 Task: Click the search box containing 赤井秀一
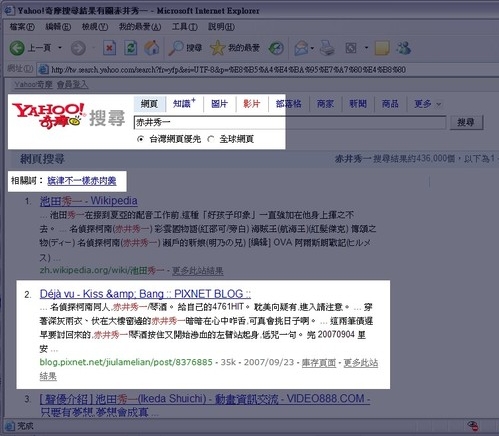[290, 123]
